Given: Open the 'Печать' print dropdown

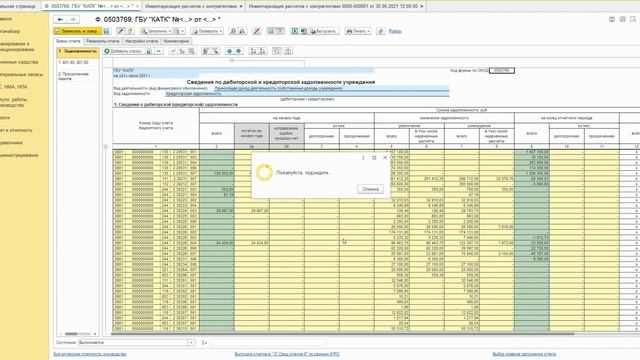Looking at the screenshot, I should (358, 31).
